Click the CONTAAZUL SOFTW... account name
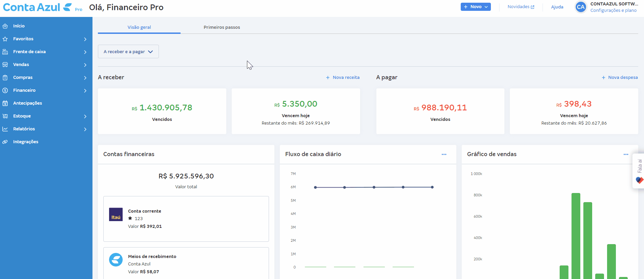 click(x=614, y=4)
